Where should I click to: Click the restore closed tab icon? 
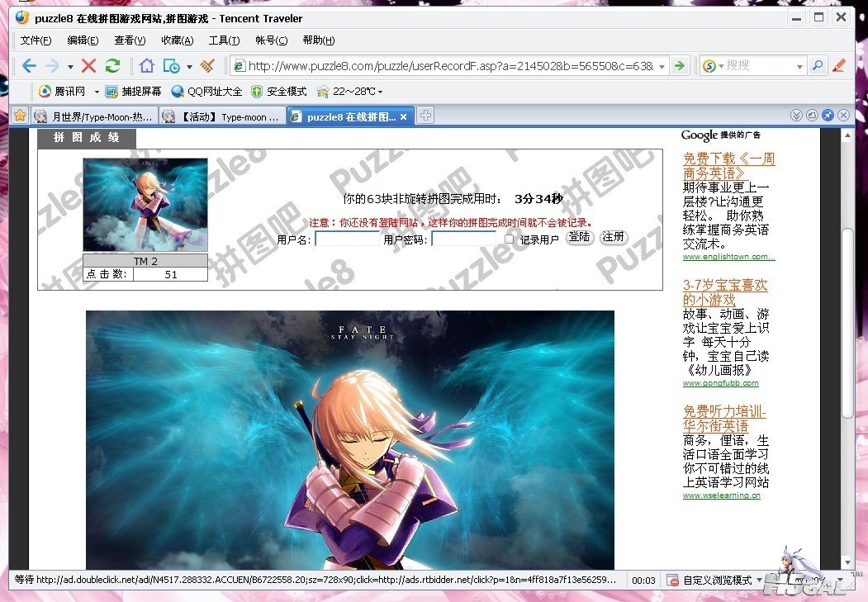(812, 115)
